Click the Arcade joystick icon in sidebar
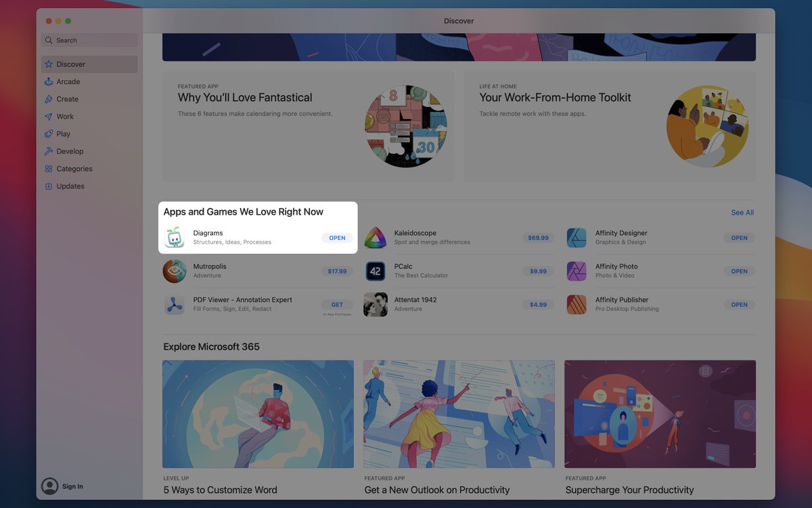 coord(49,82)
